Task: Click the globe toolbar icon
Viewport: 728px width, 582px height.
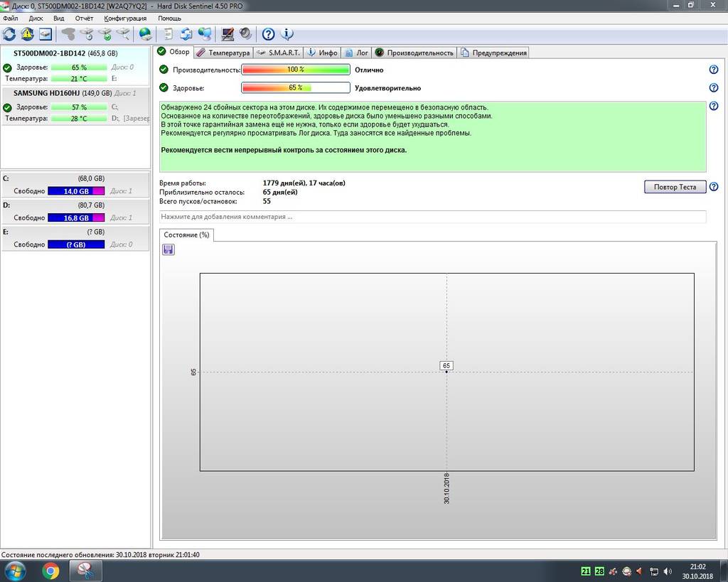Action: coord(145,33)
